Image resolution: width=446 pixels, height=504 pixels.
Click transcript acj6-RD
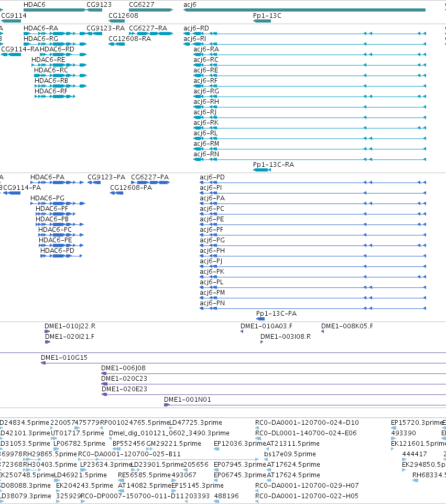tap(196, 28)
